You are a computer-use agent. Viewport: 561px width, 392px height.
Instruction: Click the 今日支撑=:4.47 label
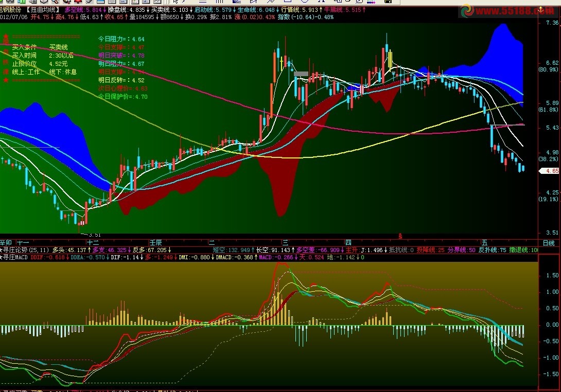[x=121, y=47]
